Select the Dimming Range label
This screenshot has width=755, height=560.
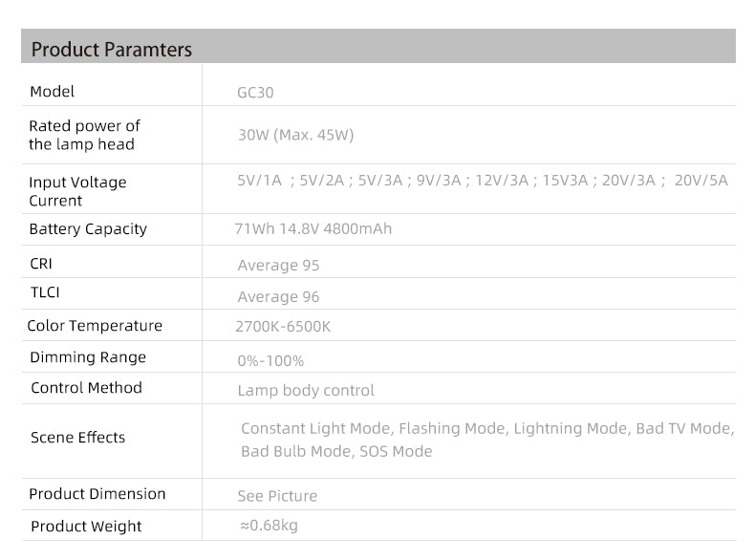click(x=88, y=357)
